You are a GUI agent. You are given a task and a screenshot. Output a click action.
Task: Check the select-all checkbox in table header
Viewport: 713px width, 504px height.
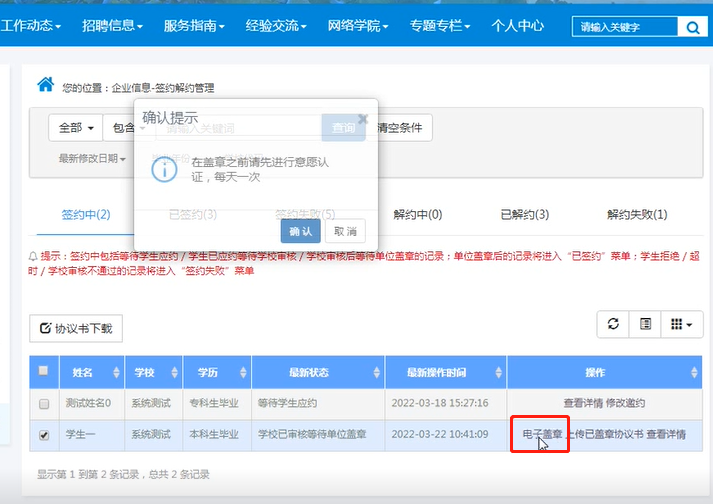coord(43,371)
